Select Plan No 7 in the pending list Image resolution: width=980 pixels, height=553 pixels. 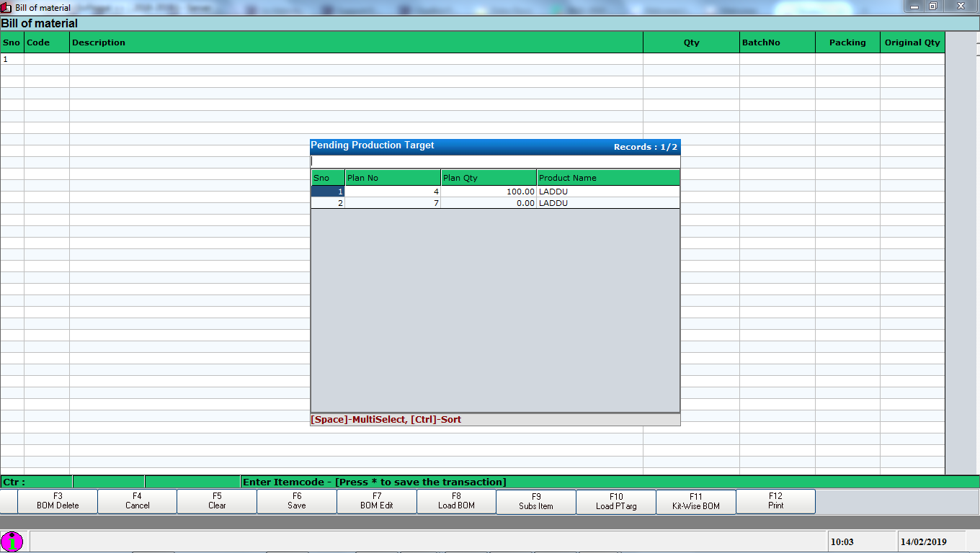(393, 203)
